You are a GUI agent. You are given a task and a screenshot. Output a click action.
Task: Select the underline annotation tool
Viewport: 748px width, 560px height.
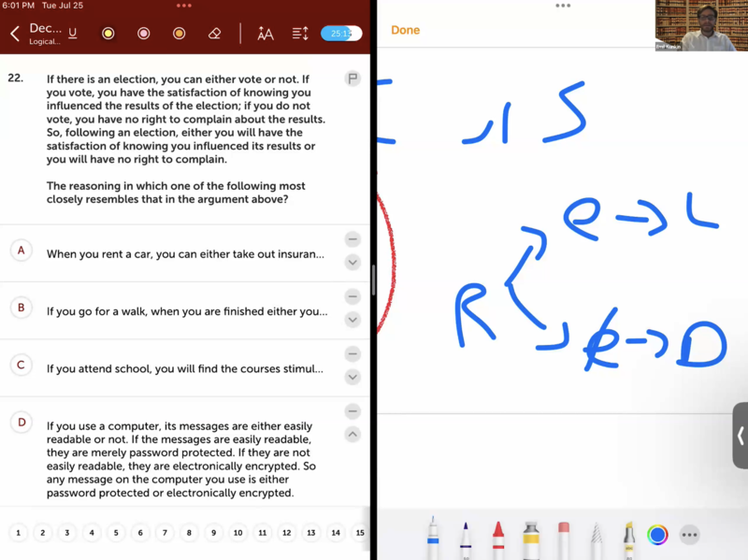point(73,34)
